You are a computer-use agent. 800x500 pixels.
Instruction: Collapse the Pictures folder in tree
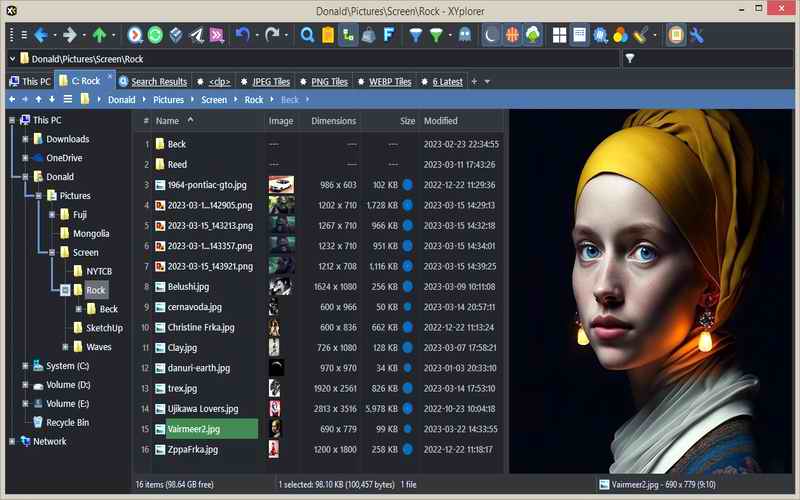(38, 196)
